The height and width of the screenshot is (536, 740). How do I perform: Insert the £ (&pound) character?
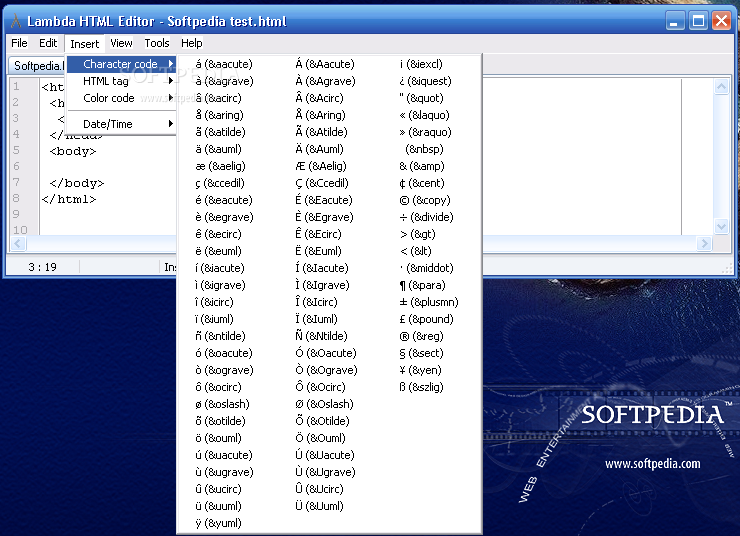(x=426, y=319)
